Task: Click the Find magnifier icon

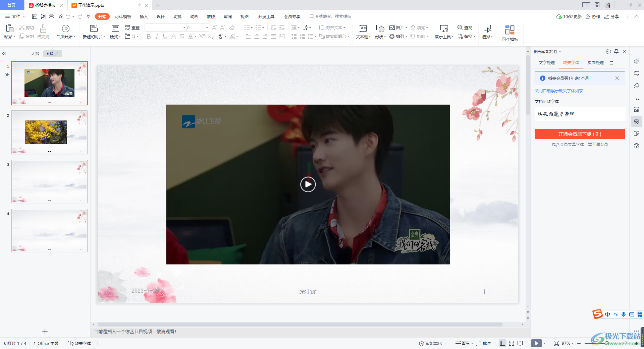Action: pos(460,28)
